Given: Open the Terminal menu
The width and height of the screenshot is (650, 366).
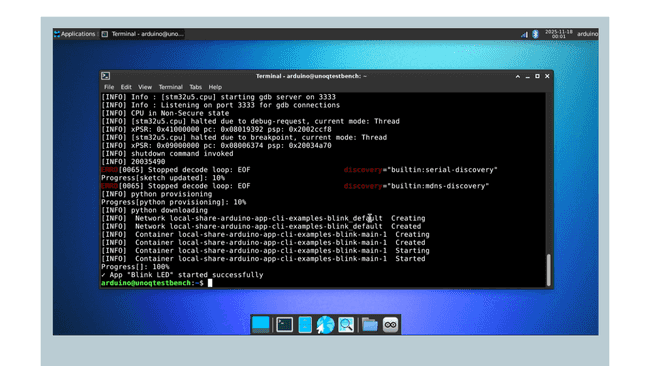Looking at the screenshot, I should 170,87.
